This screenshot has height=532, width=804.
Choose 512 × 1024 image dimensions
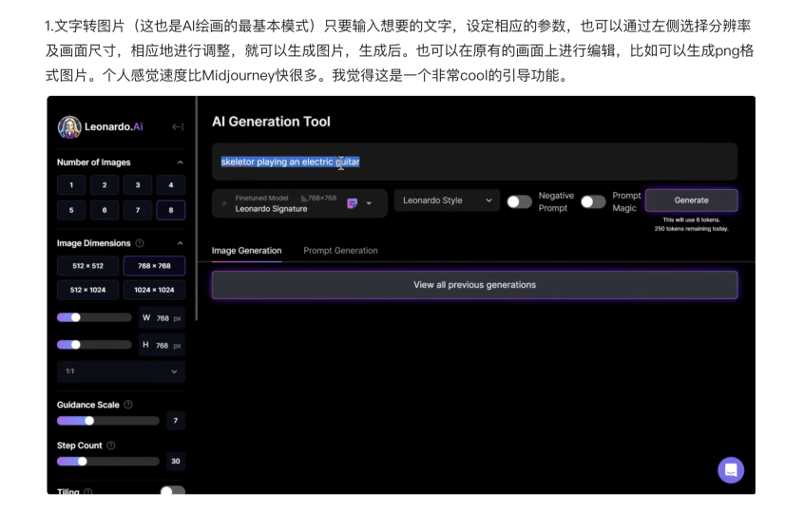[x=87, y=290]
